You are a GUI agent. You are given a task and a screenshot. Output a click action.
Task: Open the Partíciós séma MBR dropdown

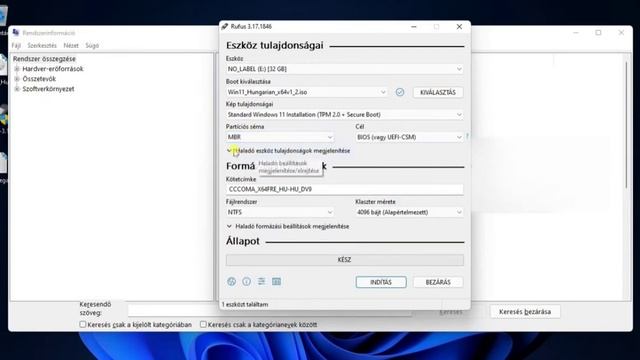[x=280, y=137]
